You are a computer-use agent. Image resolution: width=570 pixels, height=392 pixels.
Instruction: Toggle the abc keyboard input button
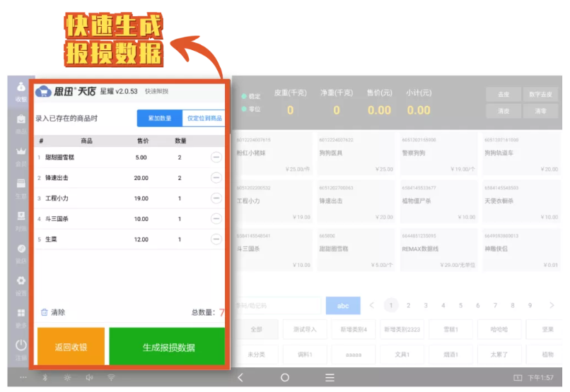click(x=343, y=306)
